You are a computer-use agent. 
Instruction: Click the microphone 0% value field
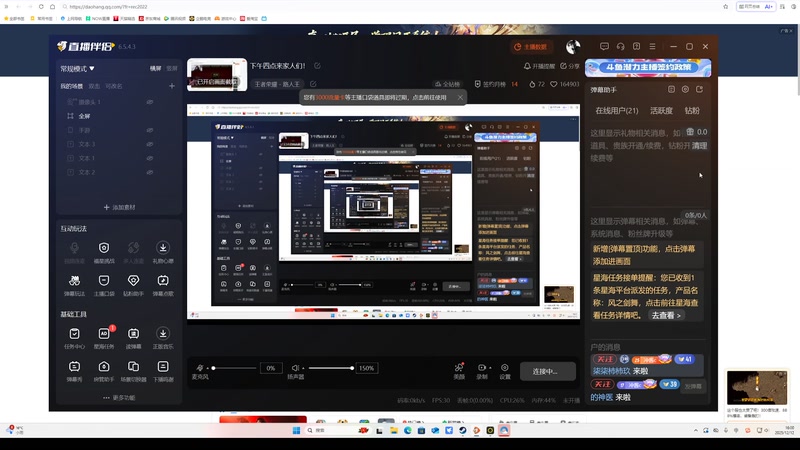pos(270,368)
